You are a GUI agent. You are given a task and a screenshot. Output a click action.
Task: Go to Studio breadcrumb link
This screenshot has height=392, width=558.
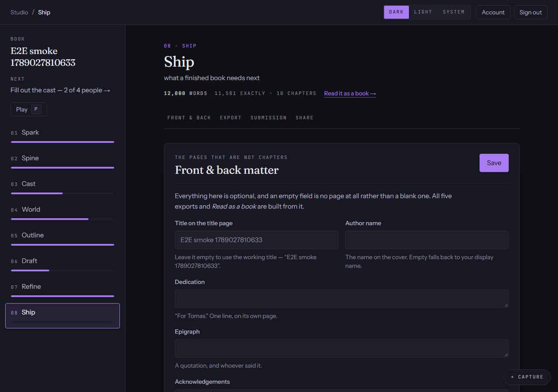[x=19, y=12]
